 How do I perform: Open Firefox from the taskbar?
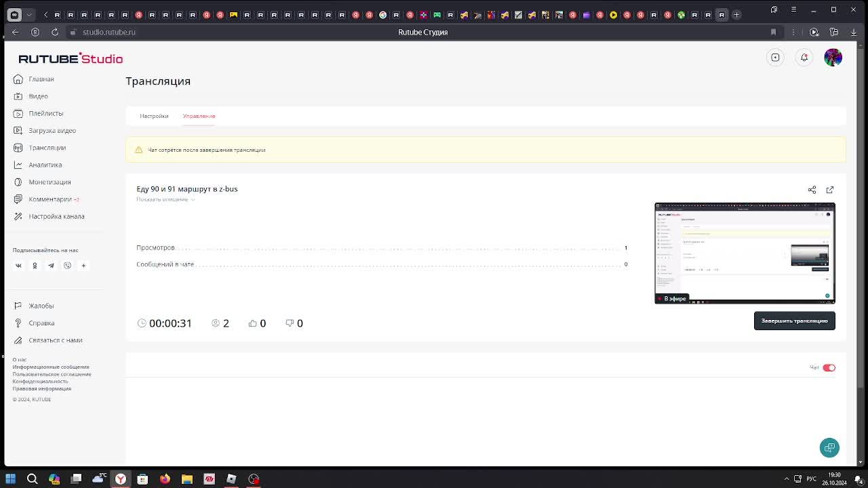pyautogui.click(x=165, y=479)
